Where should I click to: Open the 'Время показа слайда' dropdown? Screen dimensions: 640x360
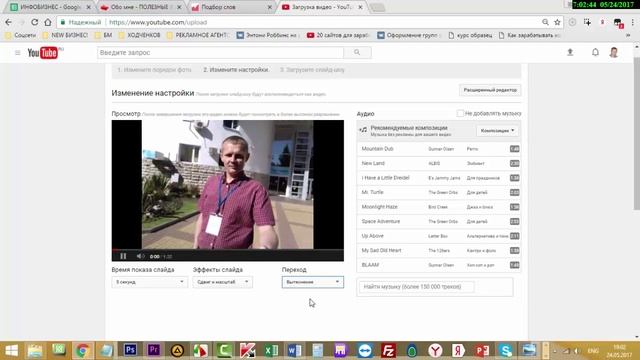[x=149, y=282]
